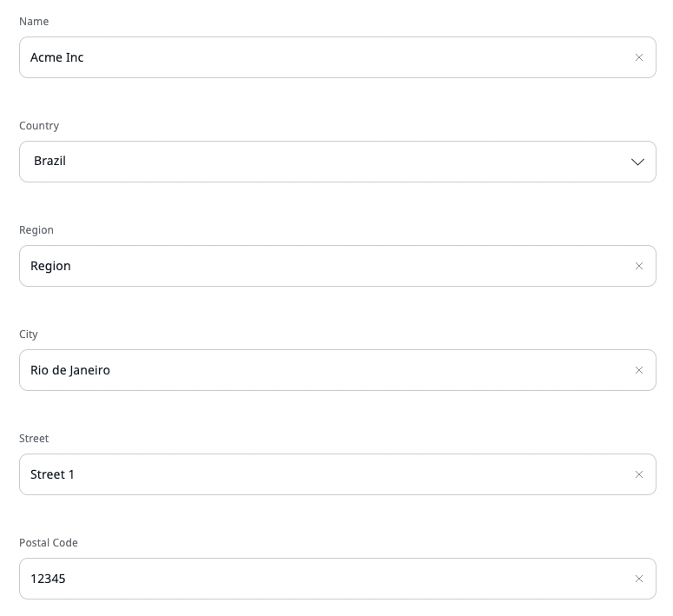Place cursor on the Acme Inc text
673x616 pixels.
[x=57, y=57]
